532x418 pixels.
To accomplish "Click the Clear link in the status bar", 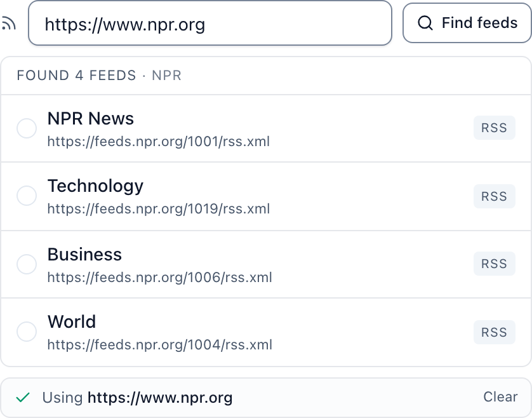I will [500, 396].
